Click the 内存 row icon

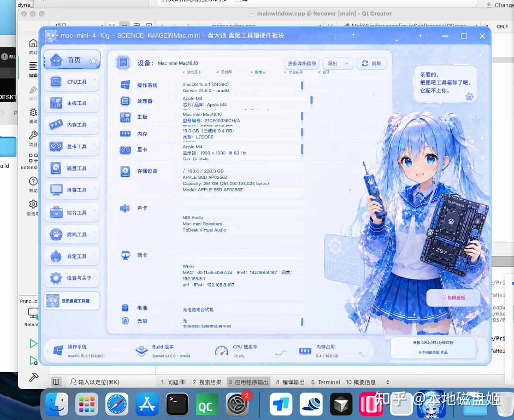click(125, 134)
